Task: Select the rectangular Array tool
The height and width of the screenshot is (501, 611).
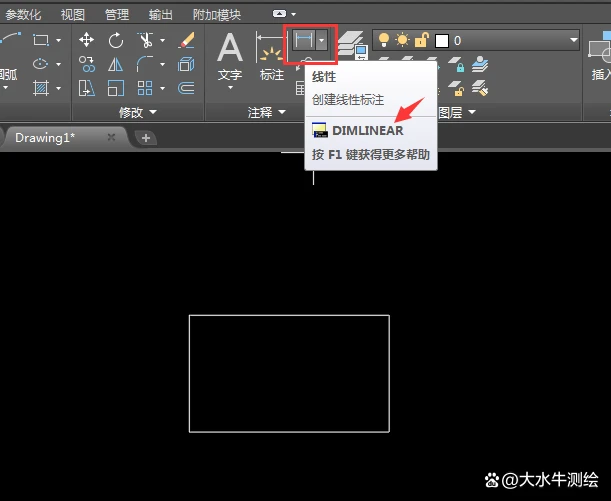Action: tap(145, 88)
